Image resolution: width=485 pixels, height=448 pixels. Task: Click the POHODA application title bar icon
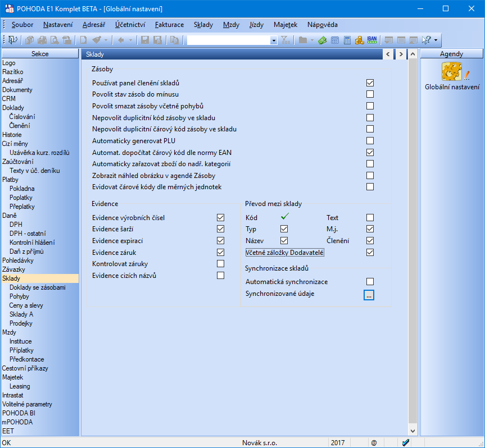pos(10,8)
